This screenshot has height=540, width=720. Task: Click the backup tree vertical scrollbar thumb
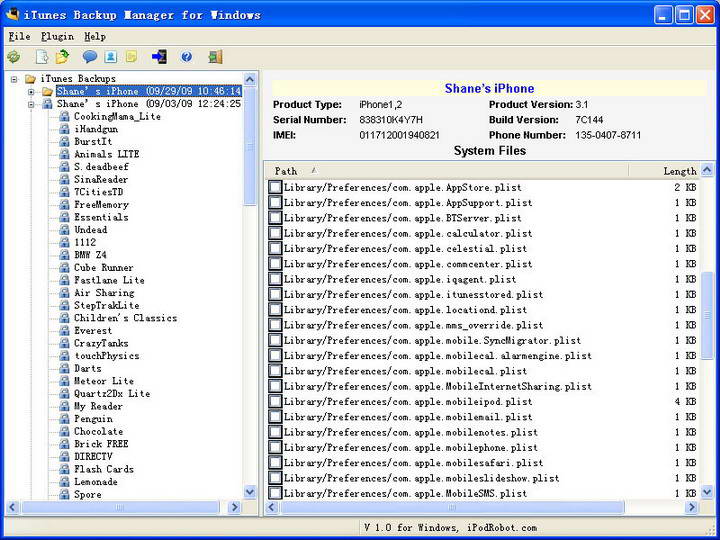click(x=250, y=146)
